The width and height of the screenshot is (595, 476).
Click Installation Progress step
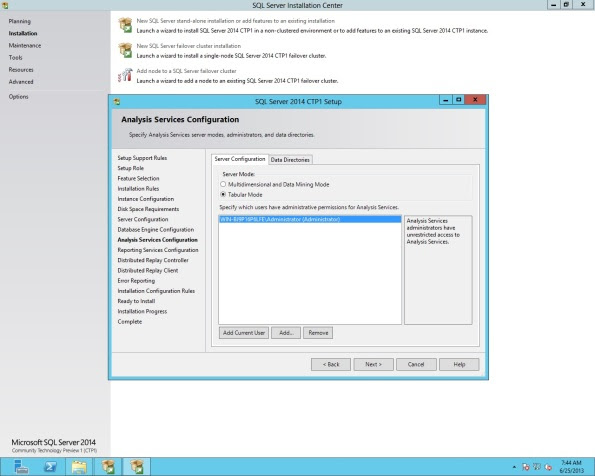click(142, 312)
